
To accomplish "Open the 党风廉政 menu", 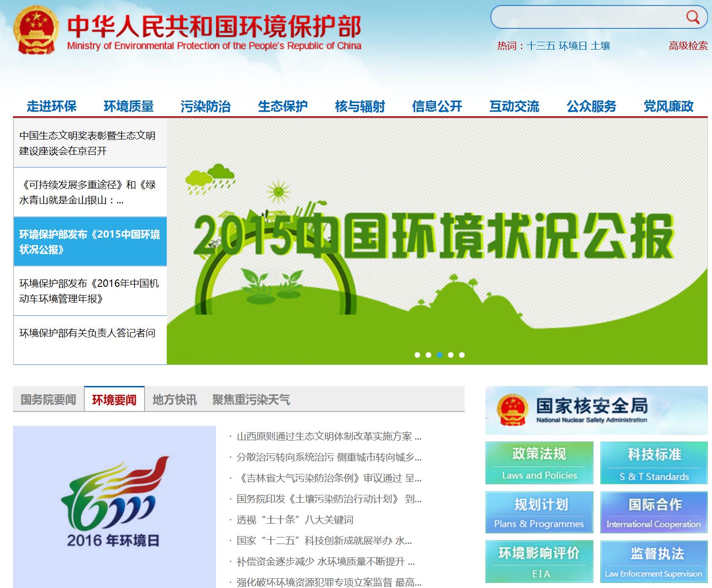I will [668, 106].
